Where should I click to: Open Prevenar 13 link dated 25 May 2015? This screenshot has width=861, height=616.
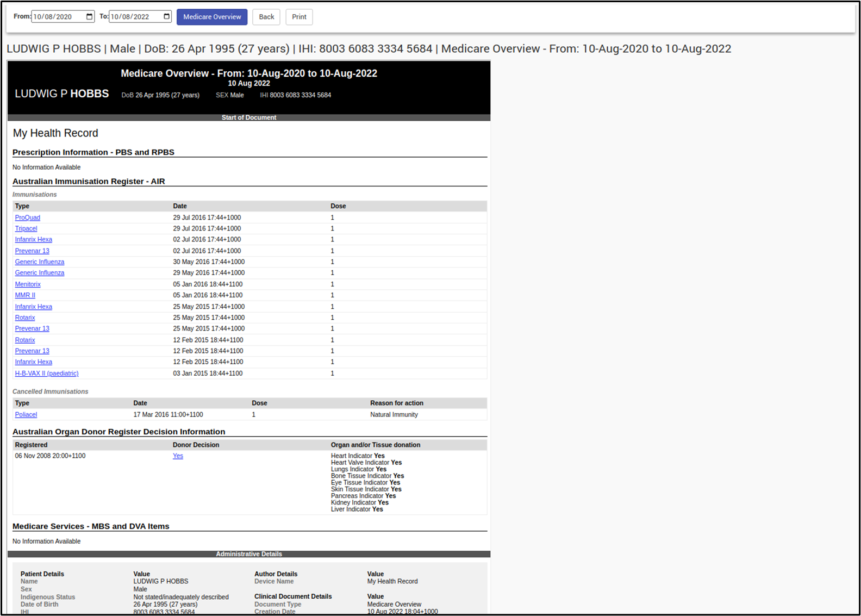[32, 328]
